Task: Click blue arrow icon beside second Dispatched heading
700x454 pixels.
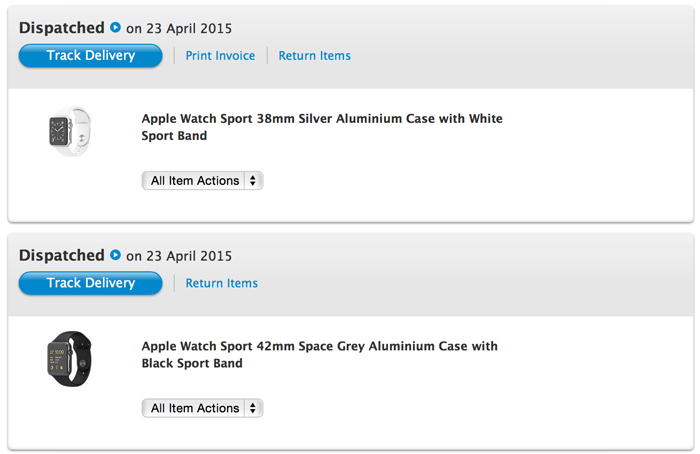Action: pyautogui.click(x=115, y=255)
